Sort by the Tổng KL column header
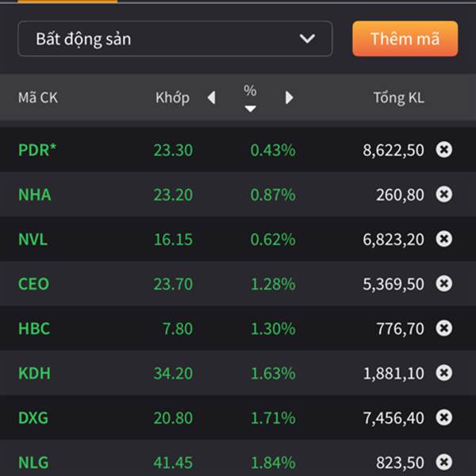Image resolution: width=476 pixels, height=476 pixels. coord(398,98)
